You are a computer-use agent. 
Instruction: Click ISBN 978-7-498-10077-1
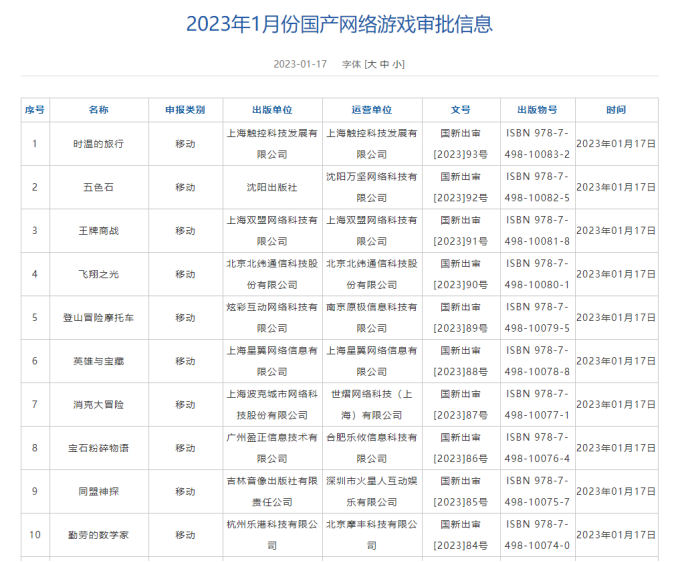coord(537,404)
